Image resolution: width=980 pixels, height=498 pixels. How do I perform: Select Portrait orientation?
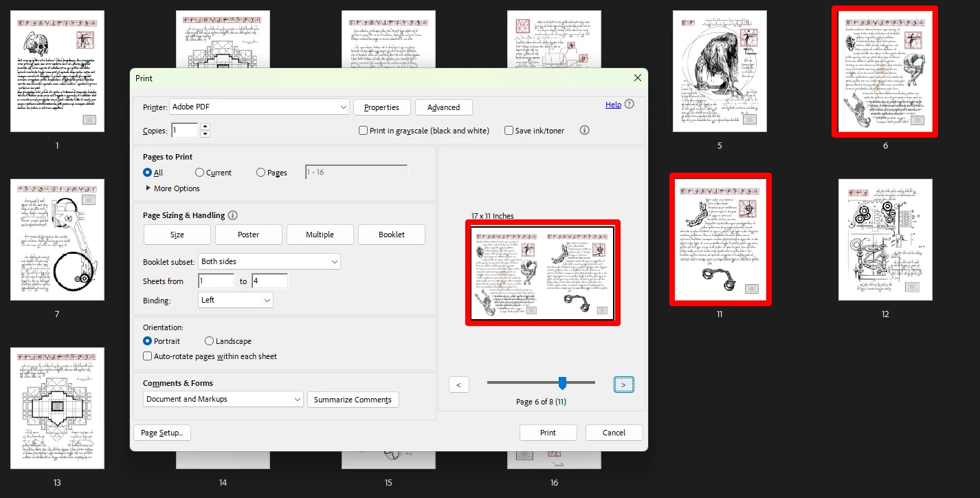point(147,341)
